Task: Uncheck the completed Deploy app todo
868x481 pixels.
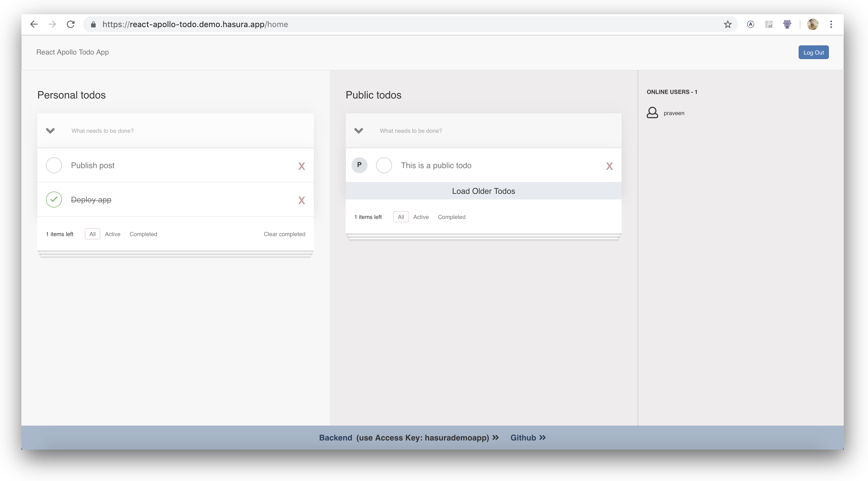Action: point(54,200)
